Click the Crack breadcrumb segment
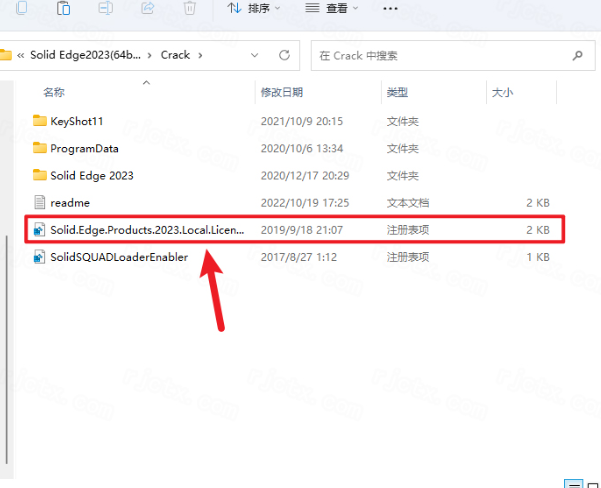 pyautogui.click(x=176, y=55)
